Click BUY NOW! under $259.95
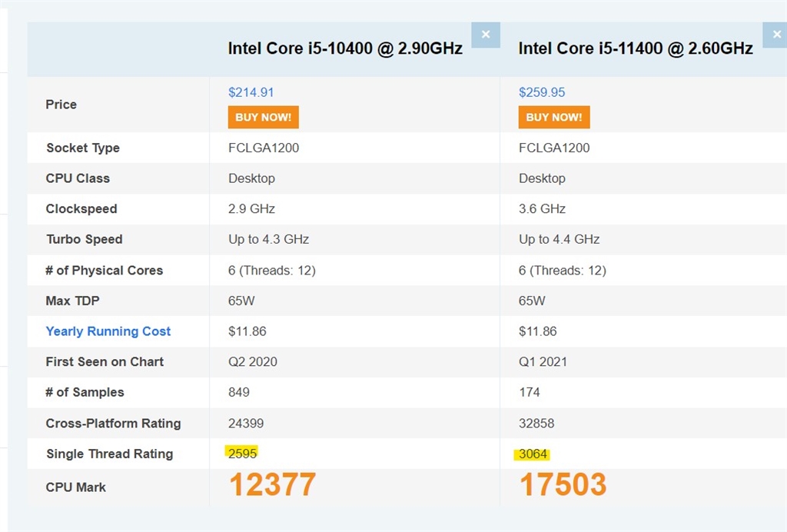787x532 pixels. 553,117
